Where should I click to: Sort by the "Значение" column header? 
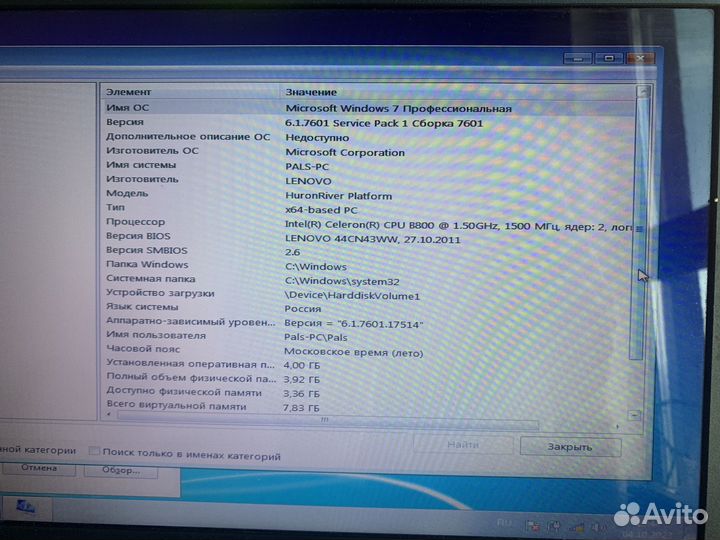tap(457, 92)
